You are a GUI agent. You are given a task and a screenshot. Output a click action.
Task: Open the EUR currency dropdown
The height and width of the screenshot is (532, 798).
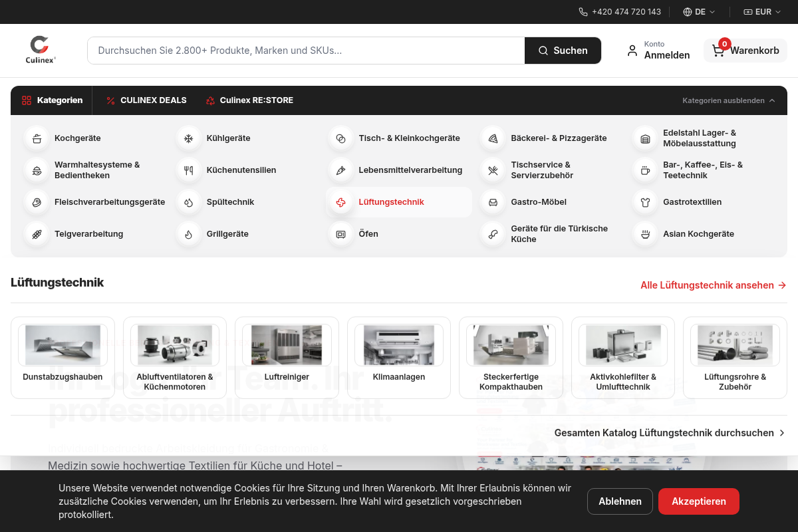pos(762,12)
